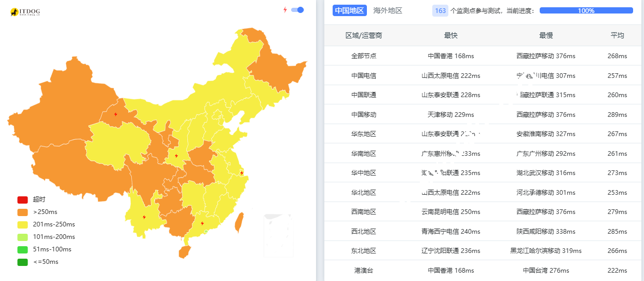The width and height of the screenshot is (644, 281).
Task: Click the 平均 column header
Action: click(617, 35)
